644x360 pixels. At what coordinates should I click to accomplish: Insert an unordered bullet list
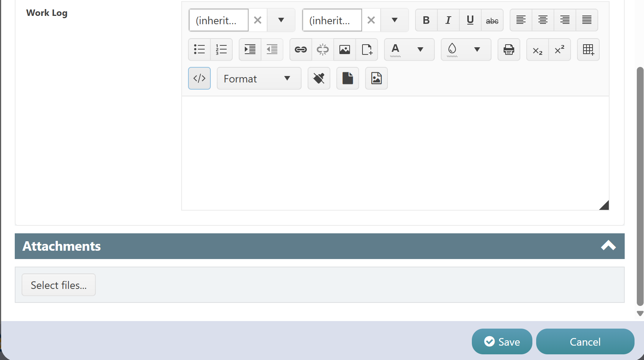199,50
